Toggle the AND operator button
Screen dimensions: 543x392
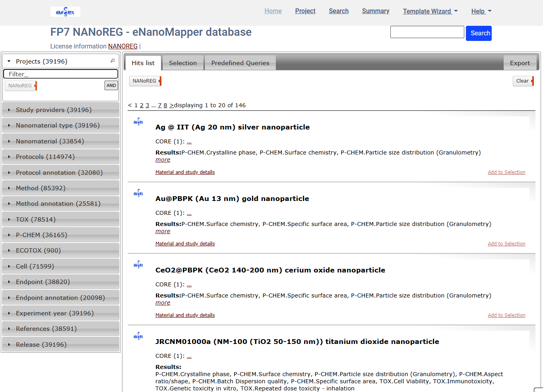(x=111, y=85)
